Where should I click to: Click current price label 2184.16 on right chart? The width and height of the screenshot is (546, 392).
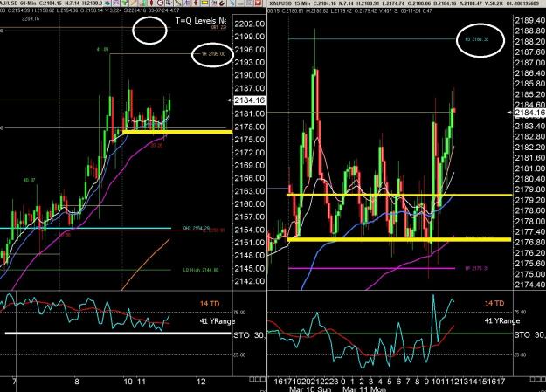[530, 113]
